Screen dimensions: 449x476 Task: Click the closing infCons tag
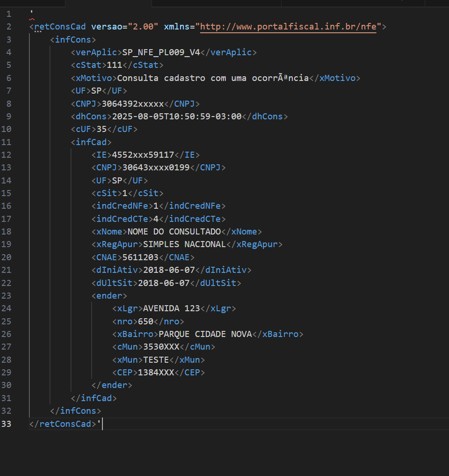(76, 411)
